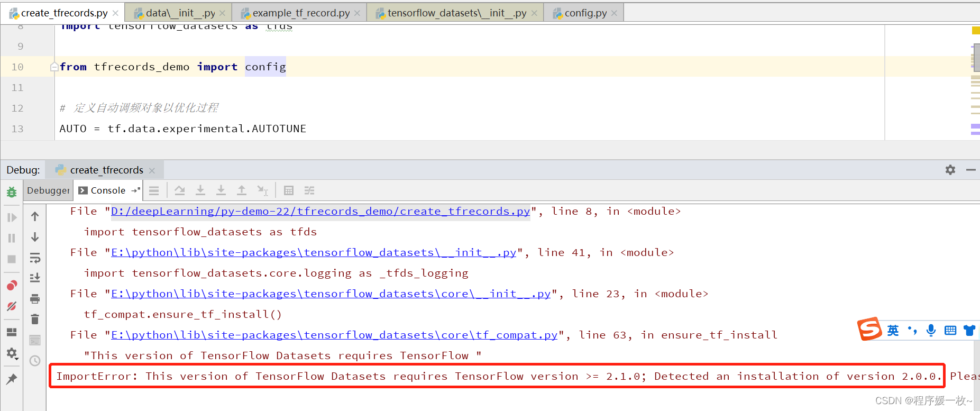
Task: Click the Restore Layout icon in sidebar
Action: tap(12, 332)
